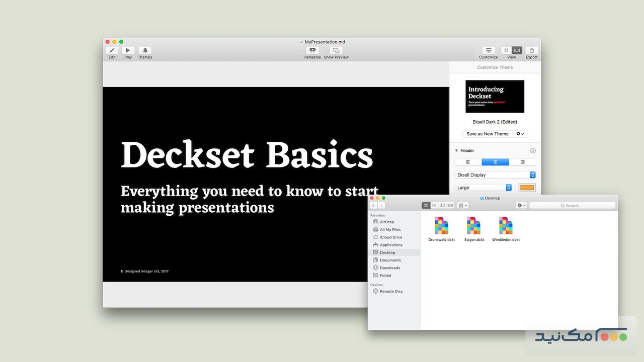Click Save as New Theme button

pos(487,134)
